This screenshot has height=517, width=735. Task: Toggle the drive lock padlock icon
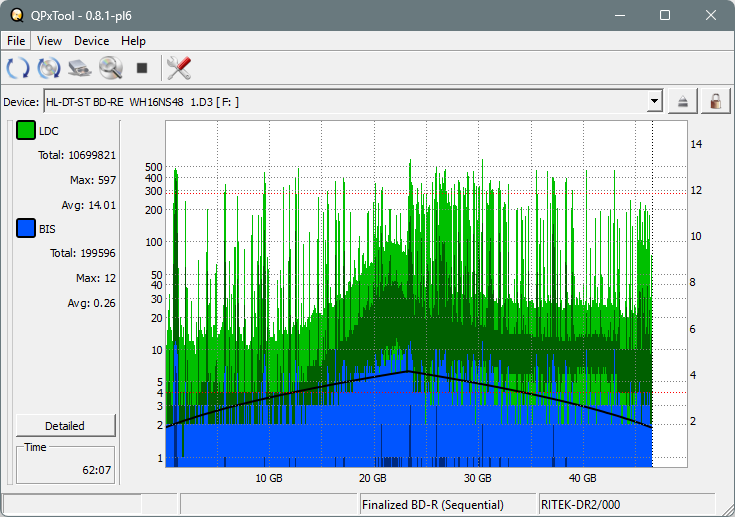coord(715,101)
